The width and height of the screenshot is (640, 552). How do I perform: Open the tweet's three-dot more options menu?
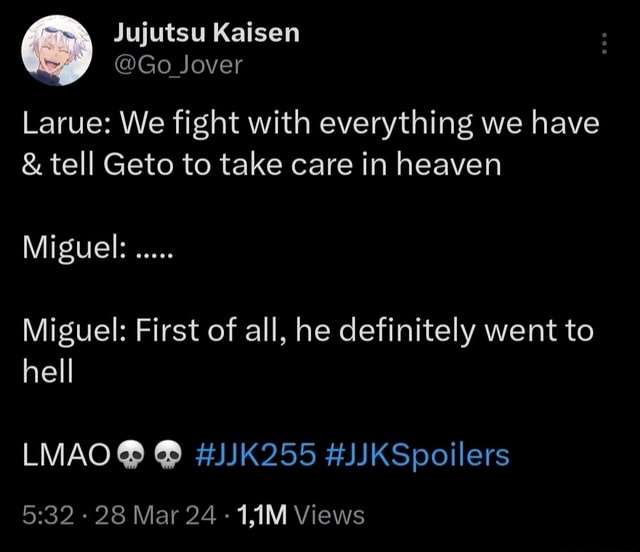click(x=603, y=47)
